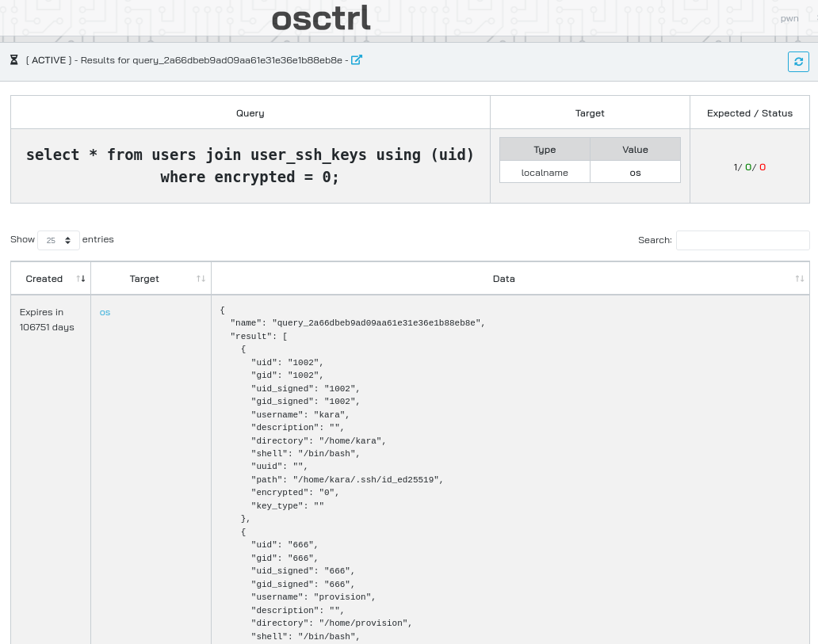Click the 'os' value cell in target table

pyautogui.click(x=635, y=173)
